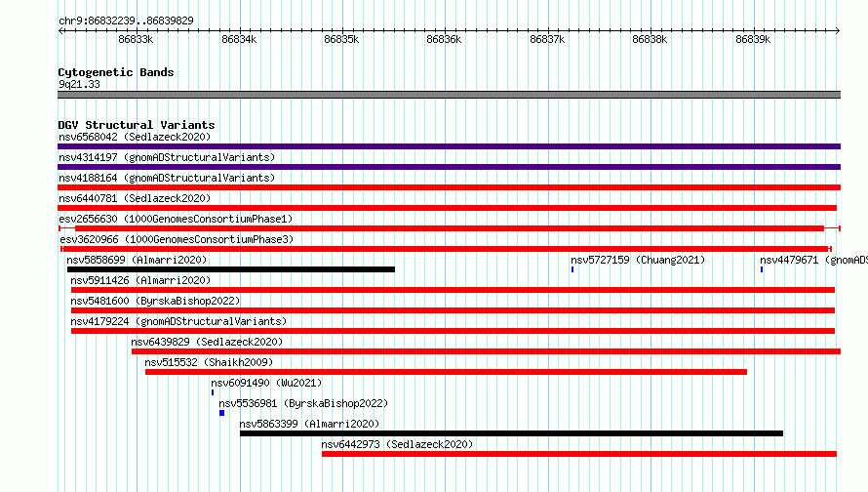Open the nsv6442973 (Sedlazeck2020) label

tap(397, 444)
